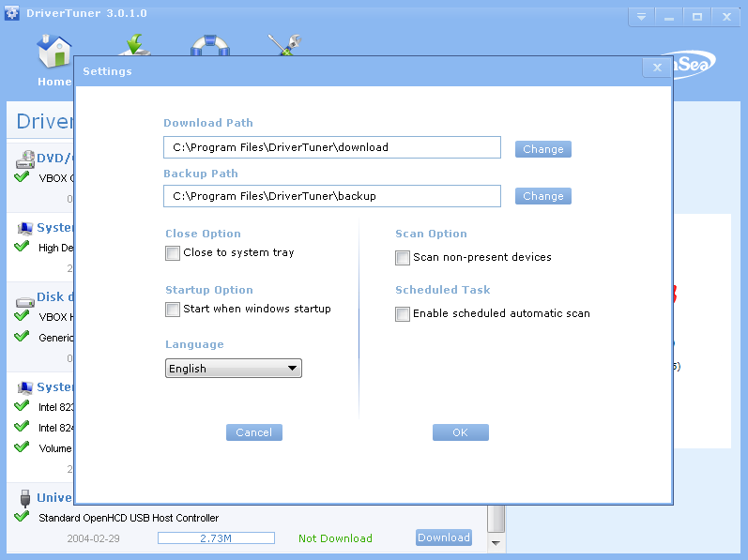This screenshot has width=748, height=560.
Task: Close the Settings dialog with X
Action: coord(657,68)
